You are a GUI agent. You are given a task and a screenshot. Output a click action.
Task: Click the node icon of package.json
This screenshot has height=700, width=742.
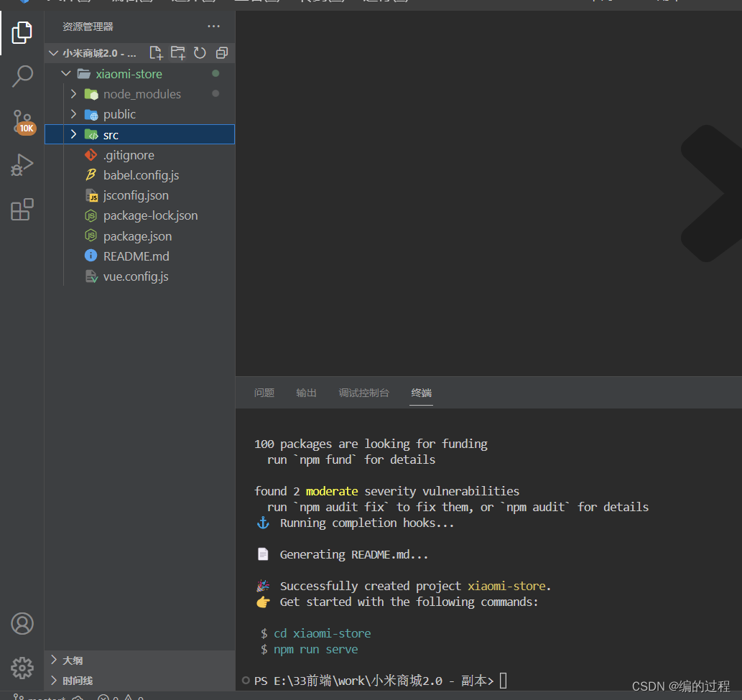pyautogui.click(x=91, y=235)
